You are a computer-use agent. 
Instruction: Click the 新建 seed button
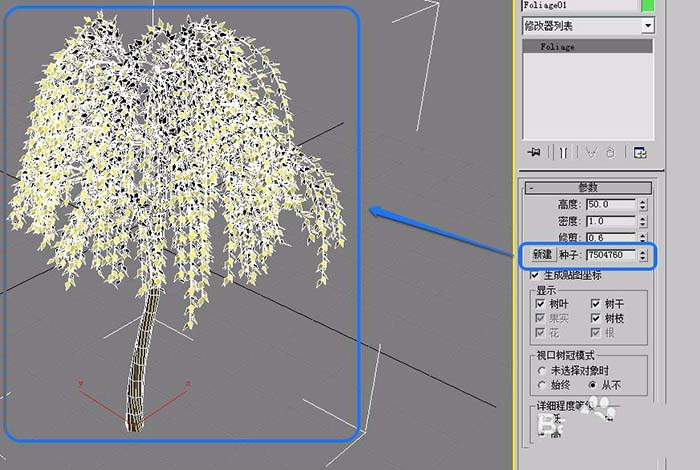[x=542, y=254]
